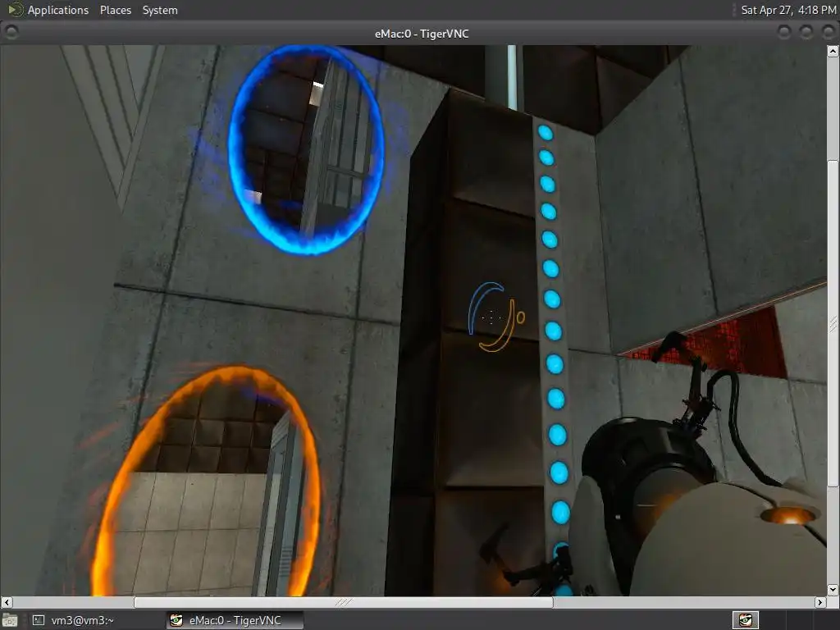Switch to the vm3@vm3:~ terminal taskbar button

coord(73,620)
